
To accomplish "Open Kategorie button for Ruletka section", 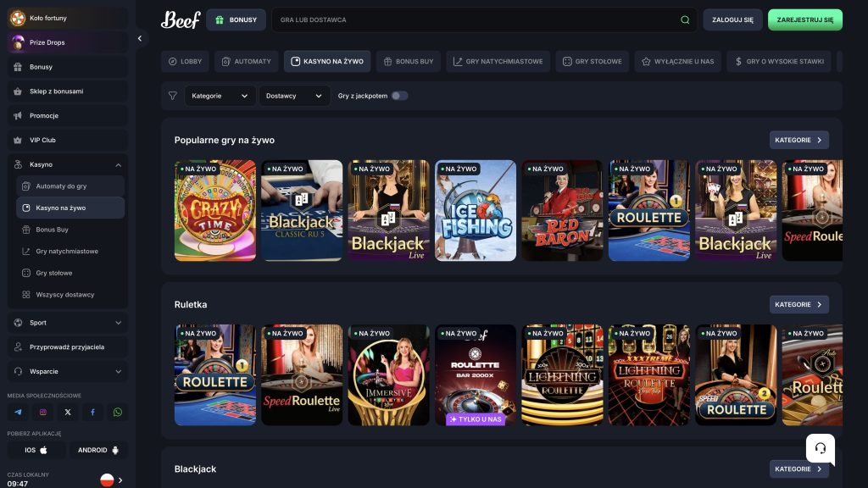I will click(798, 304).
